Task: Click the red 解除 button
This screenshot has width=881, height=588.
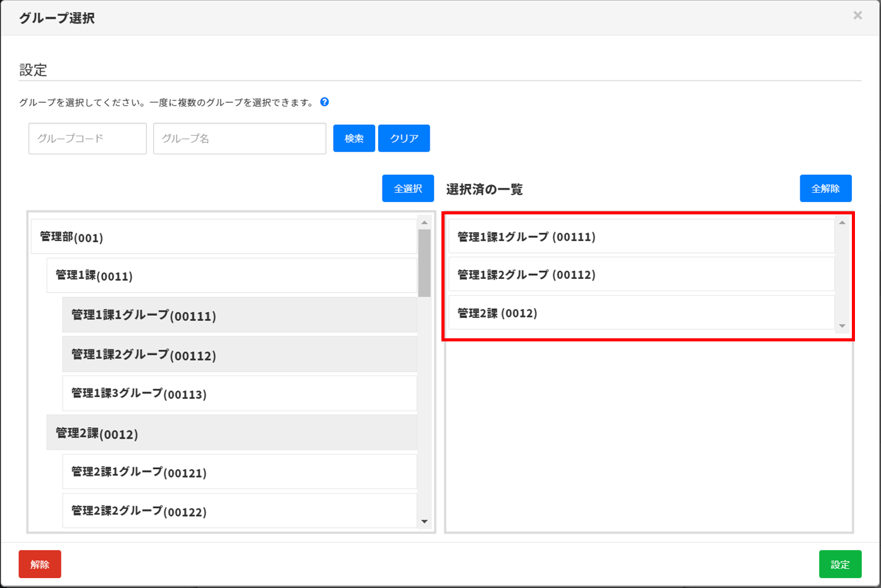Action: tap(40, 564)
